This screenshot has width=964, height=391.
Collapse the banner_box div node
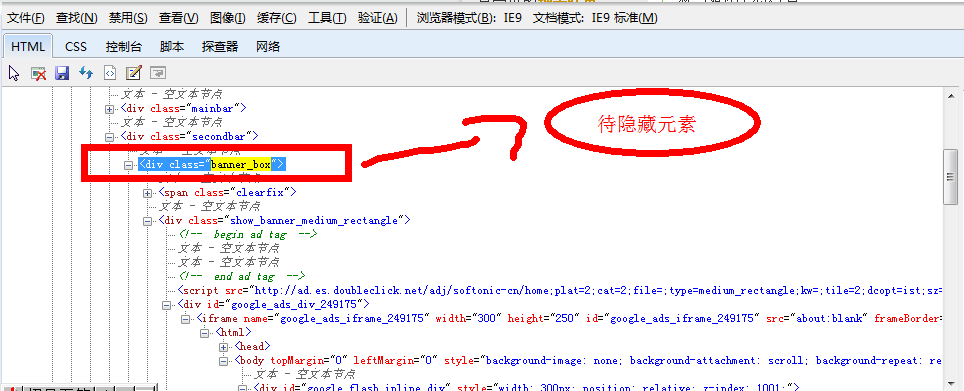(128, 165)
